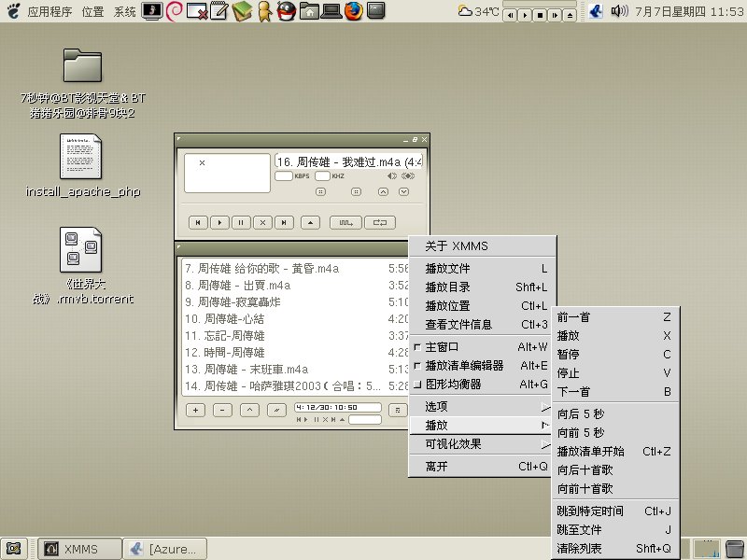Skip to next track in XMMS main window
747x560 pixels.
(284, 222)
